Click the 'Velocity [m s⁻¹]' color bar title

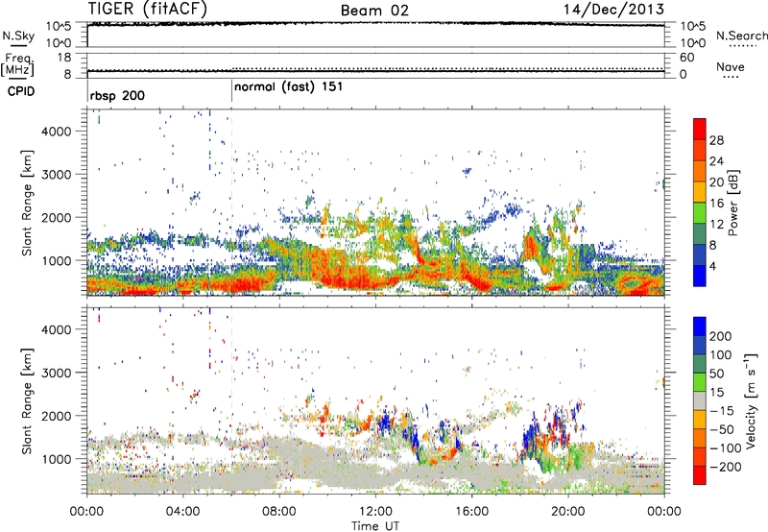click(x=752, y=400)
